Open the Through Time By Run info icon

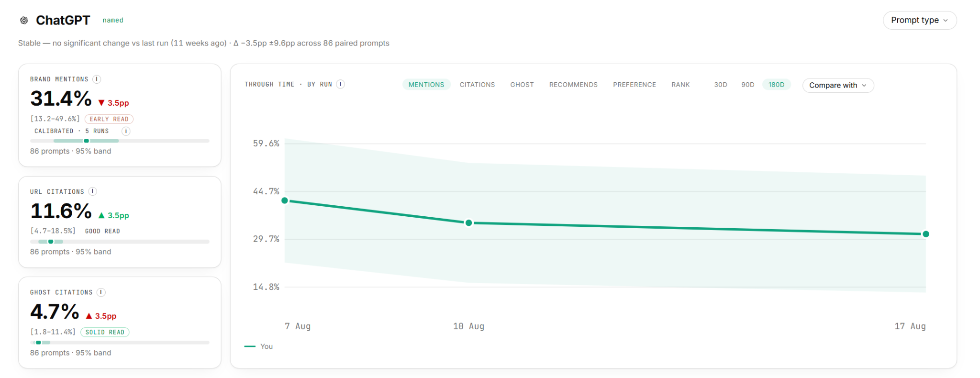(x=341, y=84)
